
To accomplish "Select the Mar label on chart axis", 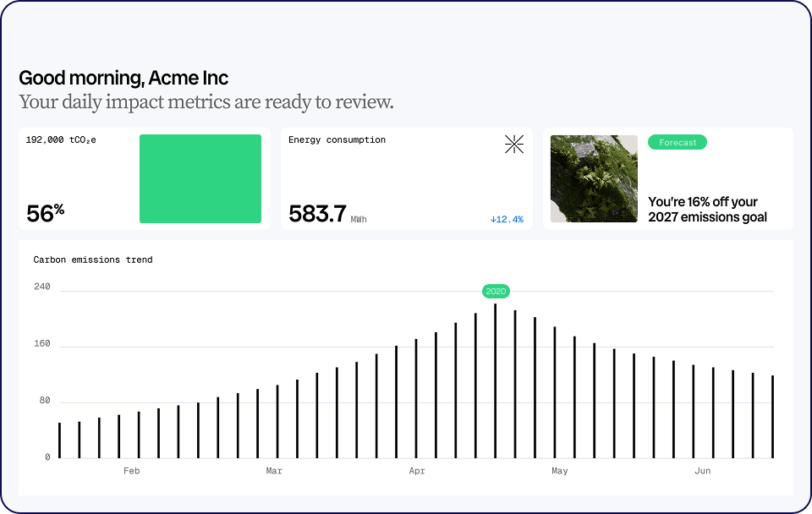I will click(274, 471).
